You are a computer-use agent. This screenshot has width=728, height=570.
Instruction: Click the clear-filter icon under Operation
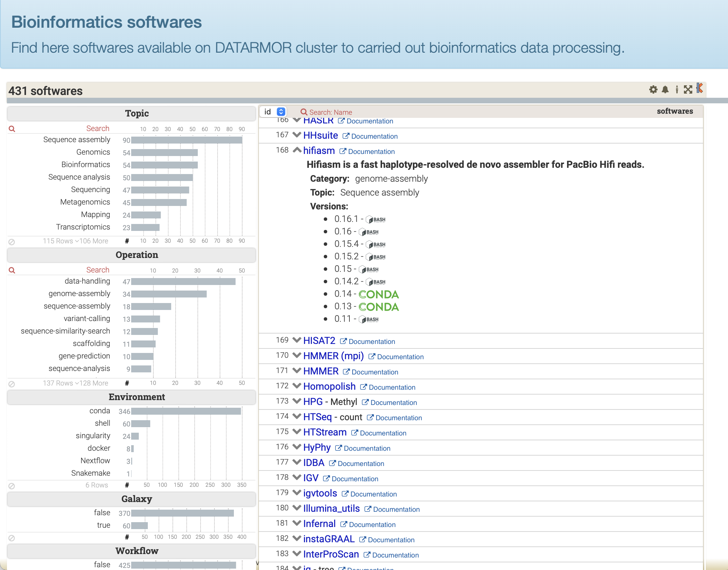(x=11, y=384)
